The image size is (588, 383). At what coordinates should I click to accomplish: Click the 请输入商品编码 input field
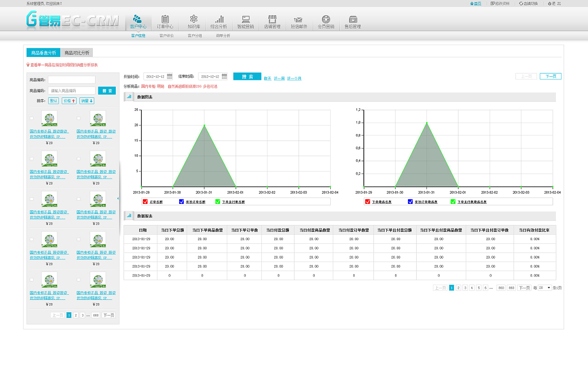point(72,91)
